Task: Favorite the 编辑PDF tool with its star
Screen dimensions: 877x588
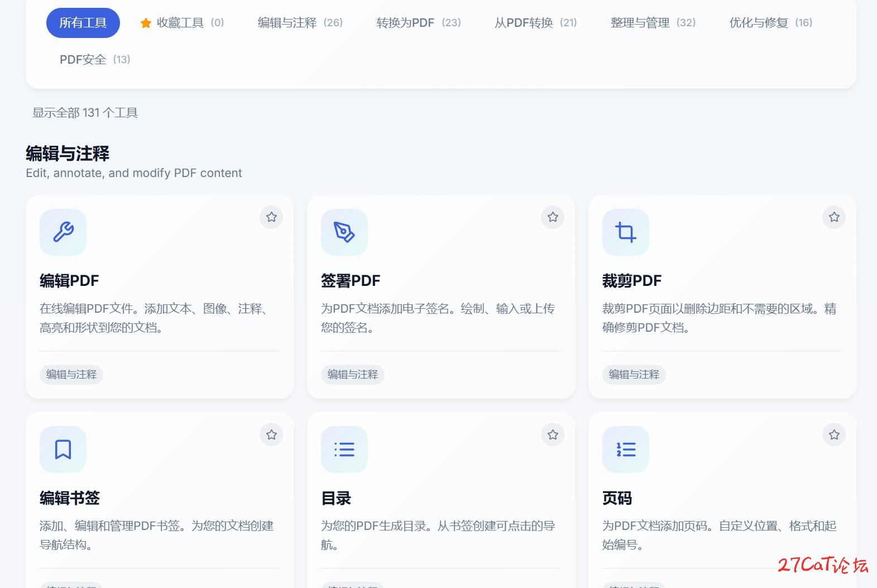Action: [x=271, y=217]
